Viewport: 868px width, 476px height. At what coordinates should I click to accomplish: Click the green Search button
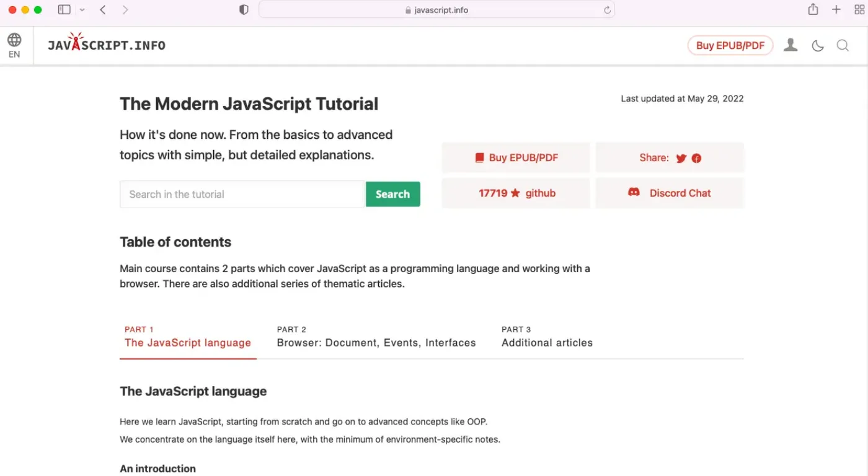point(393,194)
